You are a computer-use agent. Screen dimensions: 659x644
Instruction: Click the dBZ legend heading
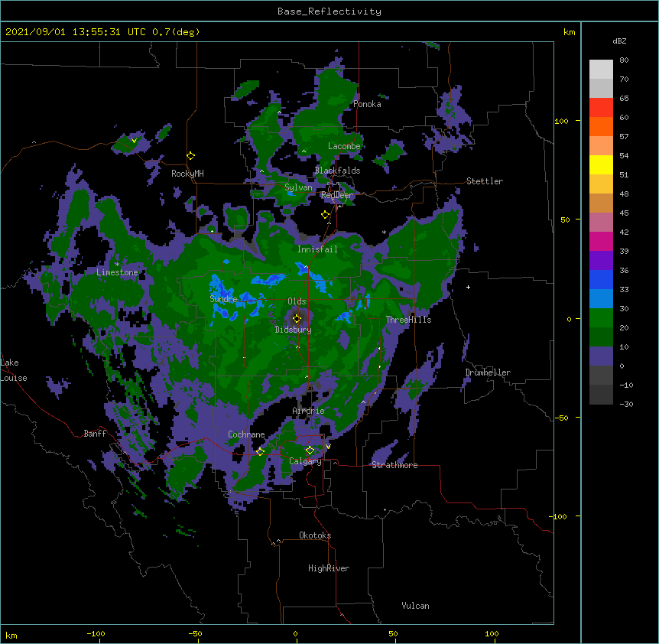coord(619,41)
